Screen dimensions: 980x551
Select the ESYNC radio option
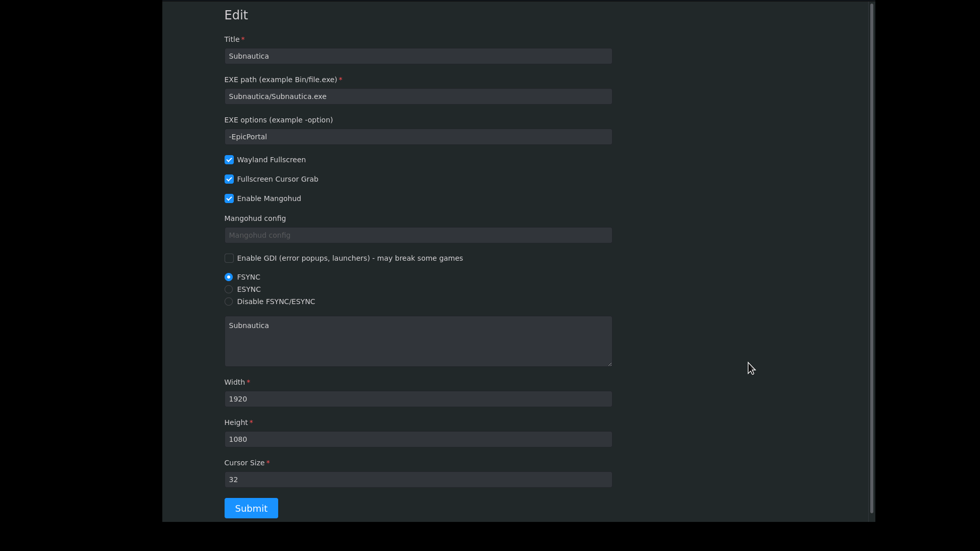click(229, 289)
